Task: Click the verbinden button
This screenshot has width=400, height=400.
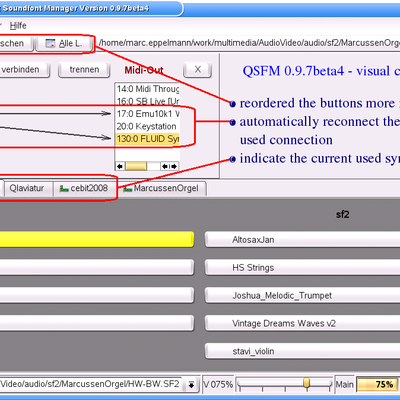Action: point(24,70)
